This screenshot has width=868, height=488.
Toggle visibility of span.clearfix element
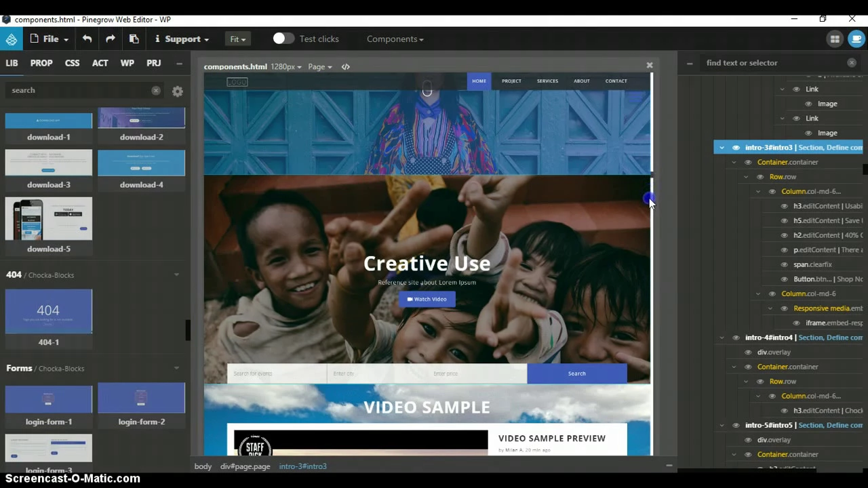pos(785,264)
